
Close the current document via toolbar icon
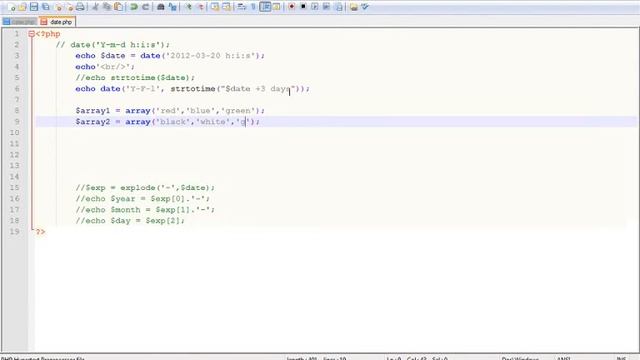click(58, 7)
